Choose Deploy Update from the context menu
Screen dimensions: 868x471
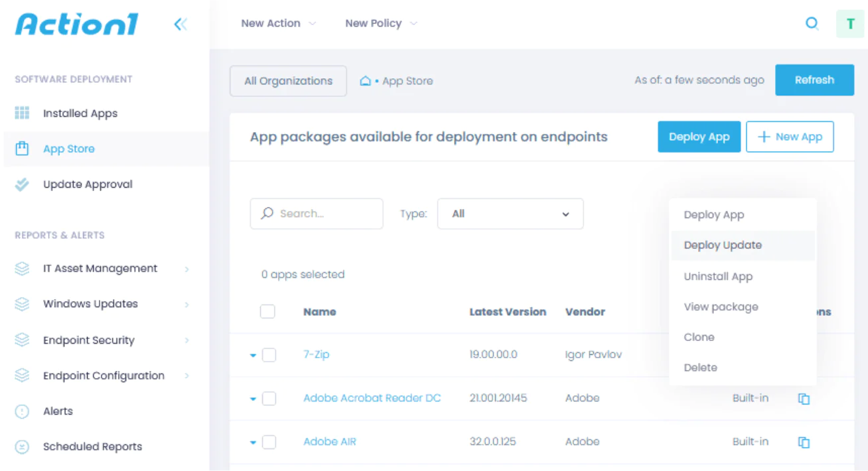pos(722,245)
